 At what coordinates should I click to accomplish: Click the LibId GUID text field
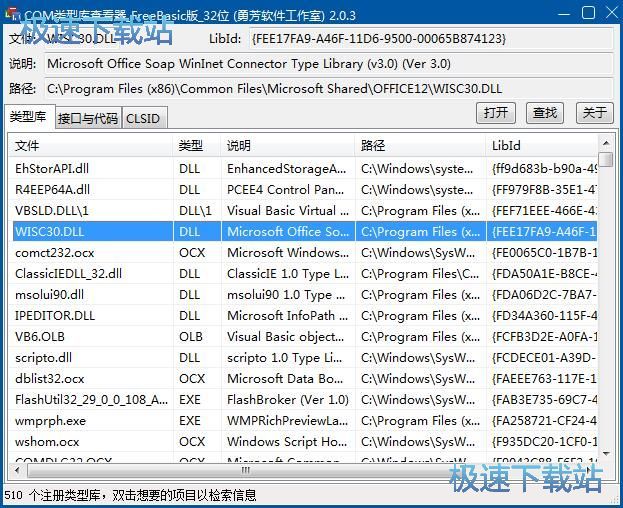pyautogui.click(x=429, y=38)
